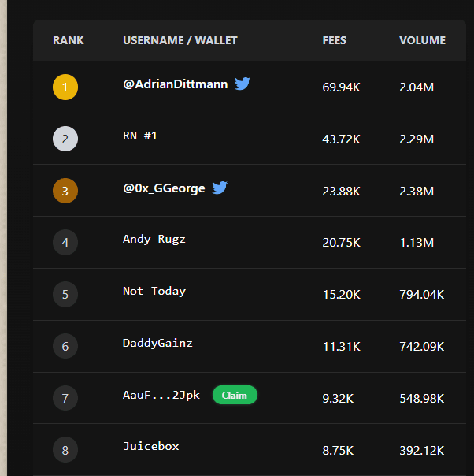Open the @0x_GGeorge profile link
The image size is (474, 476).
[164, 188]
